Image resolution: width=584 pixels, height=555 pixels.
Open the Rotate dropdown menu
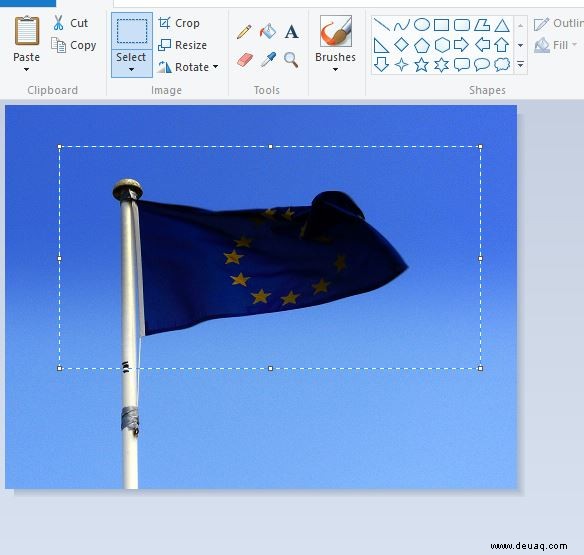[x=188, y=67]
